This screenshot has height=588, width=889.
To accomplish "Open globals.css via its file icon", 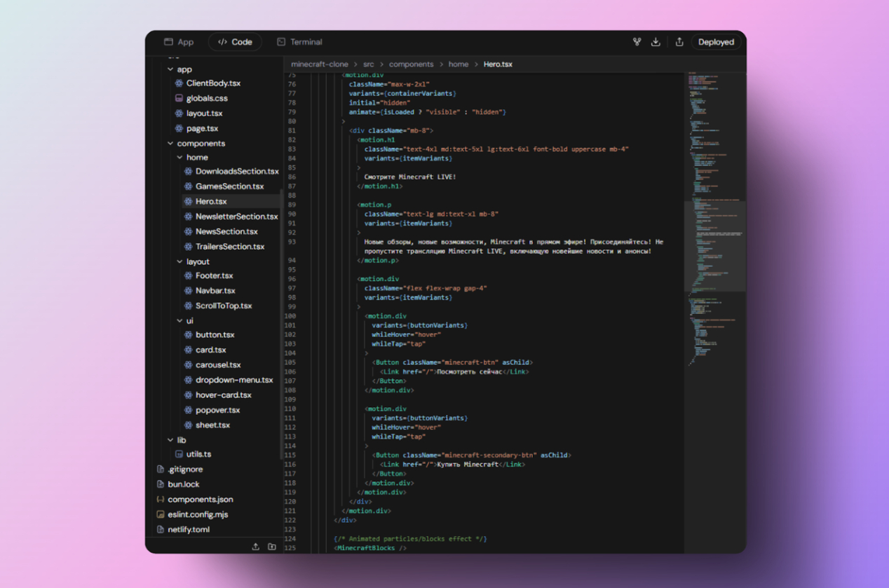I will [179, 99].
